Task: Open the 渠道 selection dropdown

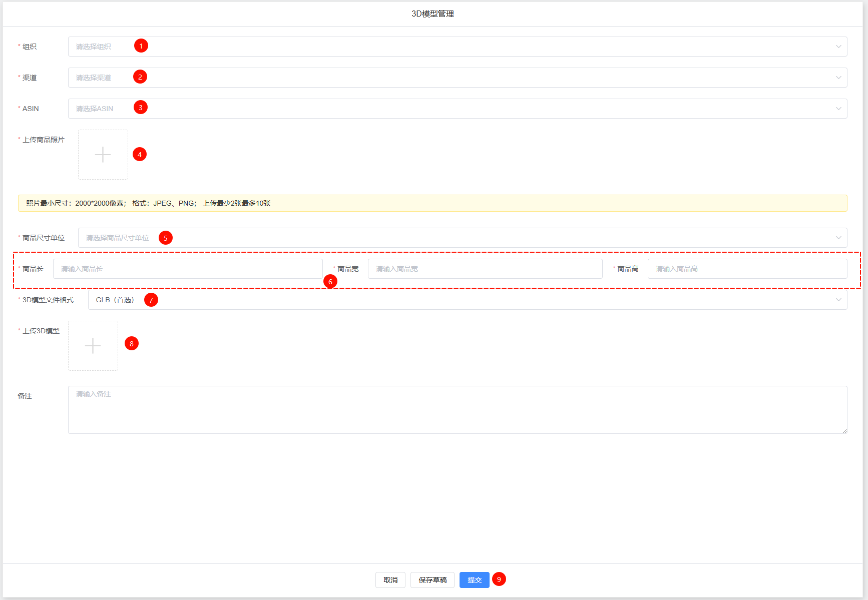Action: coord(451,78)
